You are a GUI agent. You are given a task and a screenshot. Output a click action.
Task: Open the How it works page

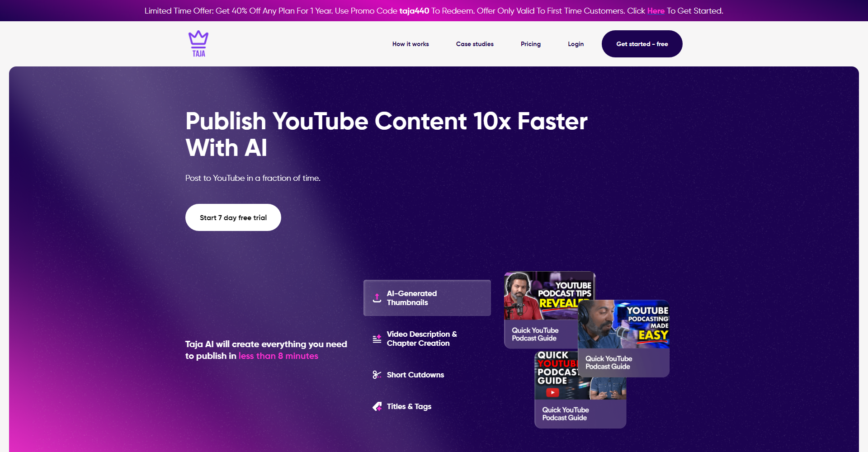pyautogui.click(x=410, y=44)
